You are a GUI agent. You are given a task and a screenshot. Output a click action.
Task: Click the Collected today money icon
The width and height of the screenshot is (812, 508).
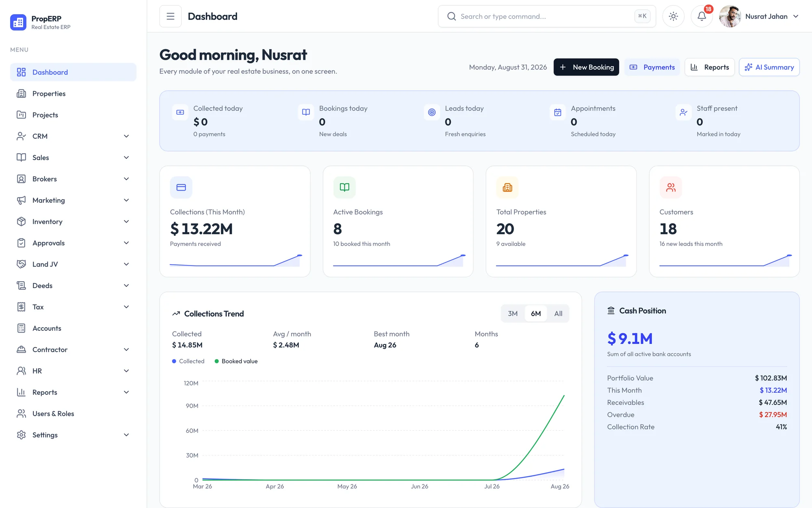pos(180,112)
